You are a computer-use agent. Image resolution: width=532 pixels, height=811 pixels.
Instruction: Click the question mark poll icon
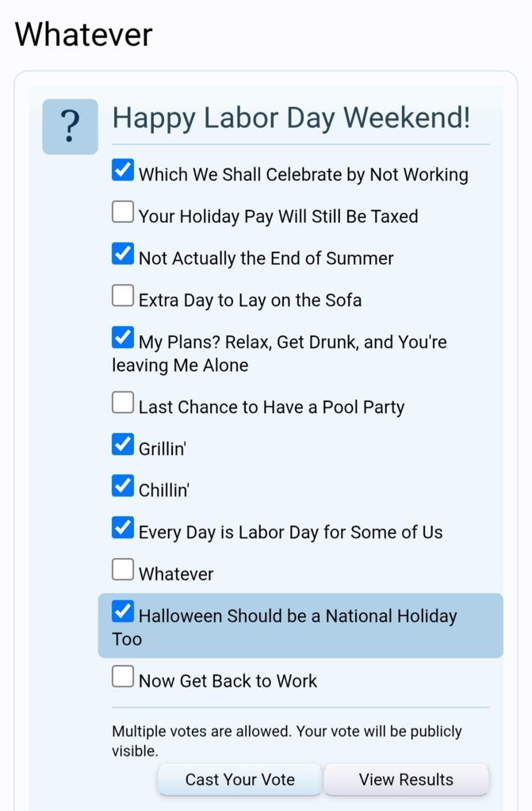click(70, 126)
